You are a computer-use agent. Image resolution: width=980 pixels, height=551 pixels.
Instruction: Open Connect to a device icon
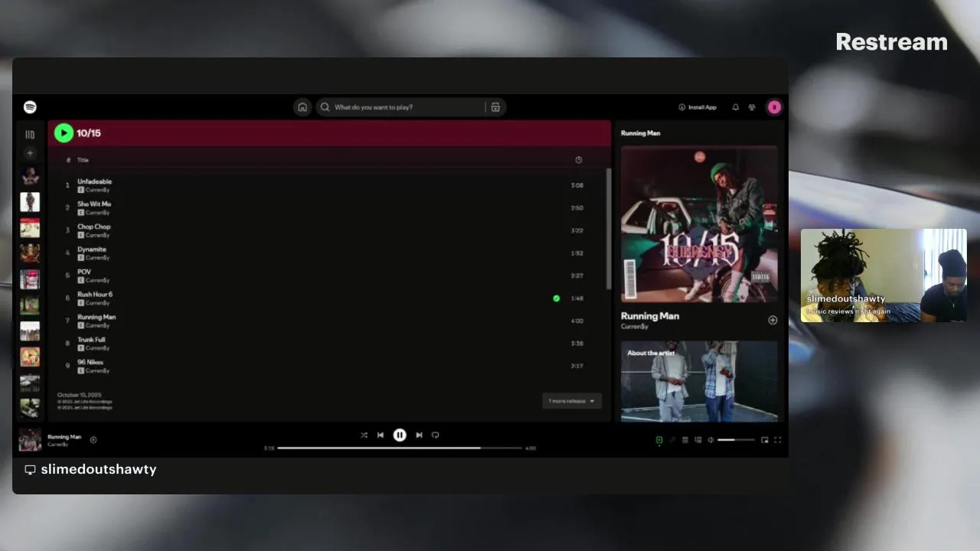tap(697, 440)
